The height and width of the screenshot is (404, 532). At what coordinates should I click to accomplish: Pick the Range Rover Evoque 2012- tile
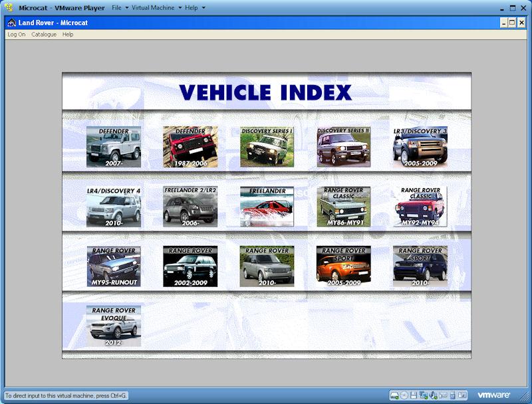[x=114, y=326]
